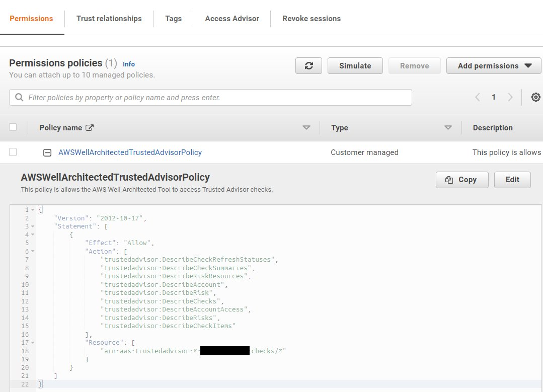
Task: Focus the filter policies search field
Action: pyautogui.click(x=210, y=97)
